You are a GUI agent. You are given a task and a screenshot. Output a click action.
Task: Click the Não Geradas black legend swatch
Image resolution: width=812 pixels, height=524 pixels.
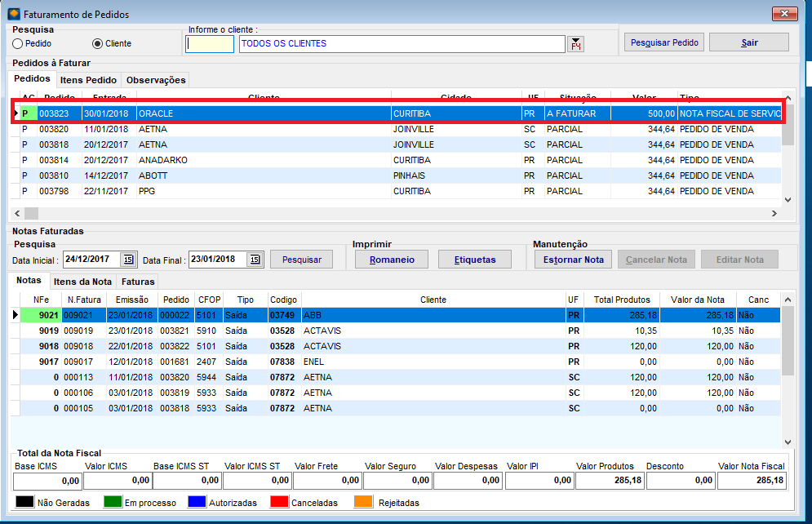[24, 502]
